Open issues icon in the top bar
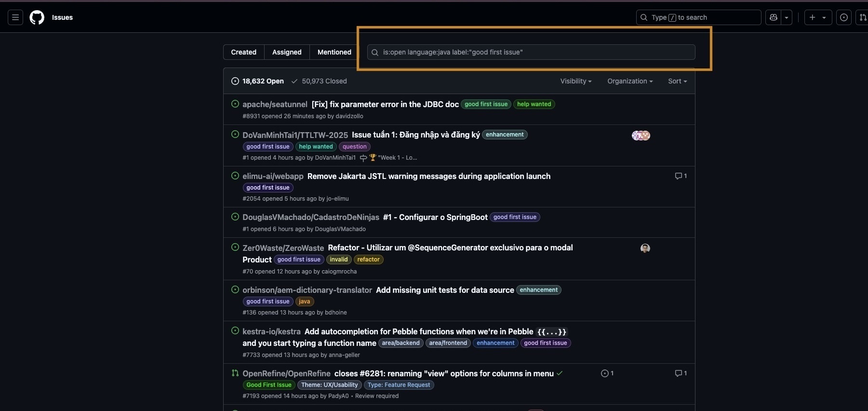Image resolution: width=868 pixels, height=411 pixels. (844, 17)
